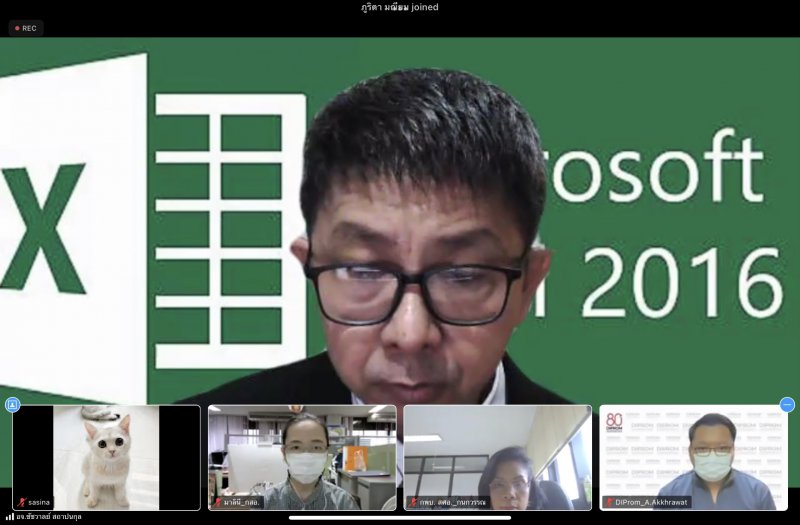Viewport: 800px width, 525px height.
Task: Open the DIProm_A.Akkhrawat participant video thumbnail
Action: (x=693, y=458)
